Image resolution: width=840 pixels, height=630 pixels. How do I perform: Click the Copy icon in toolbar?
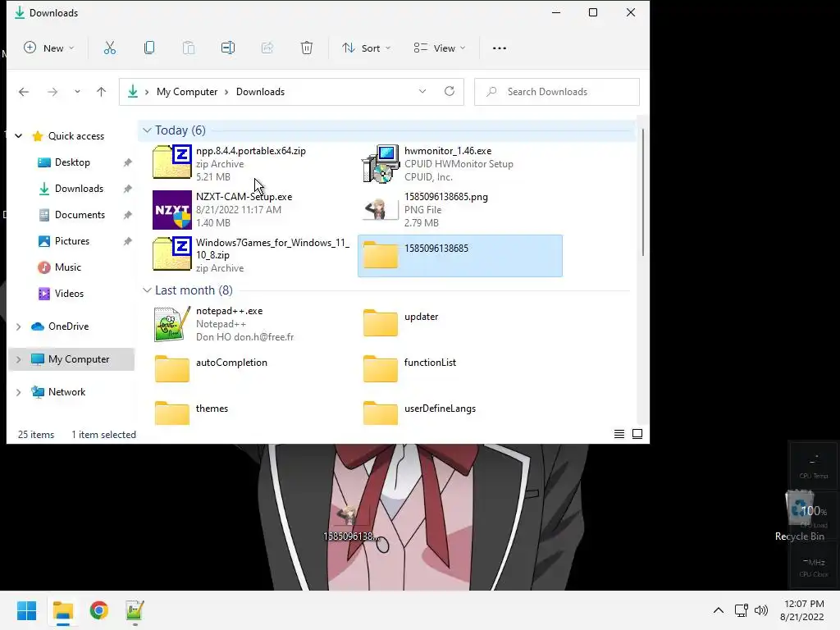[149, 48]
